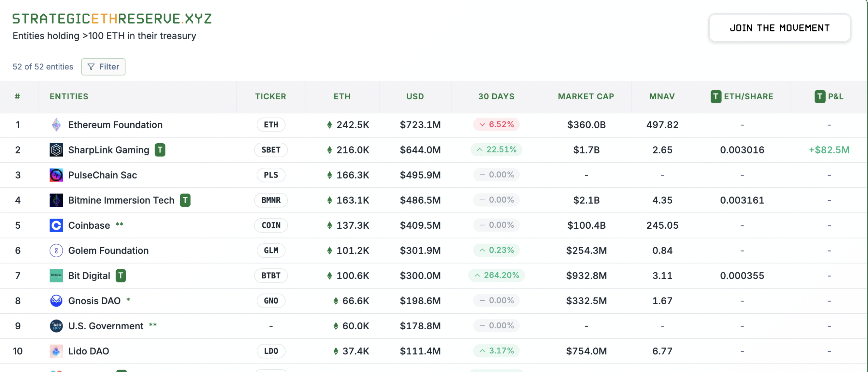
Task: Click the PulseChain Sac logo icon
Action: 56,175
